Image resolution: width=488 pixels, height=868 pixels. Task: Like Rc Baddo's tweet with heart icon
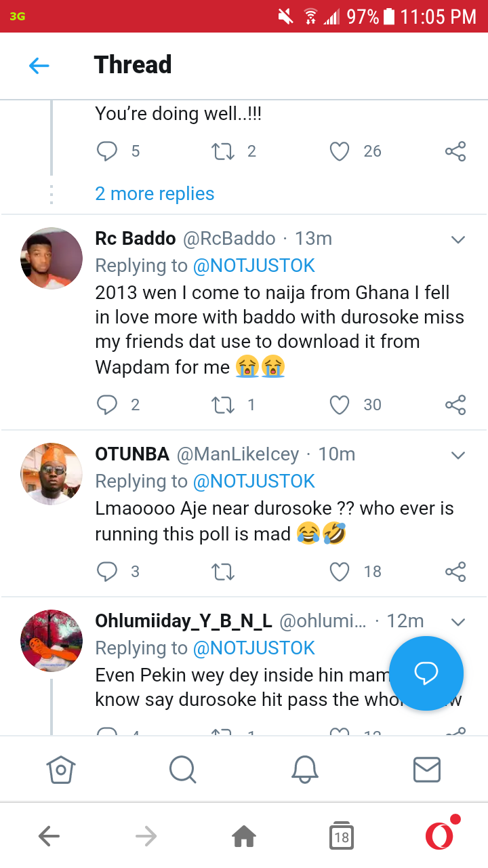point(339,405)
